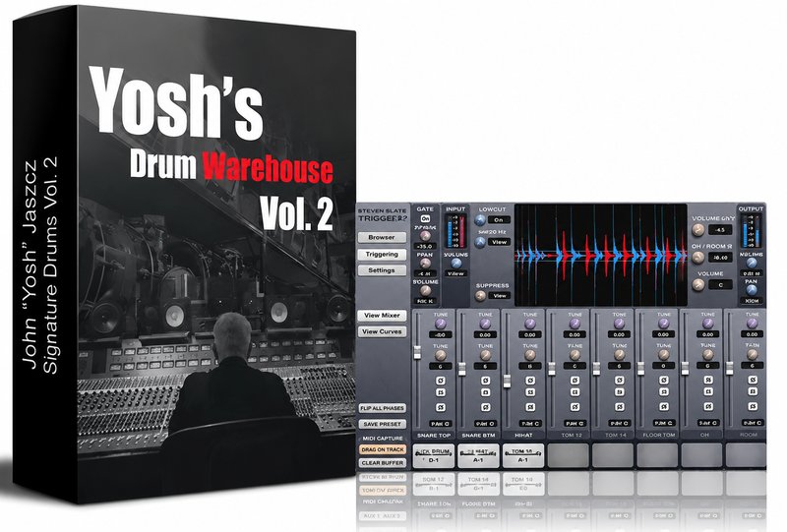Click the Clear Buffer button
The width and height of the screenshot is (787, 532).
click(382, 463)
